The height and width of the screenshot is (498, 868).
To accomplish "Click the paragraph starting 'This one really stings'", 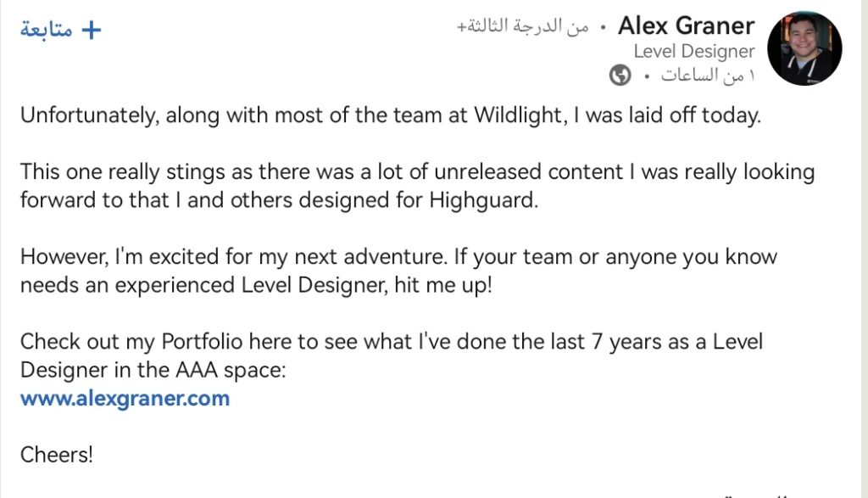I will click(417, 186).
